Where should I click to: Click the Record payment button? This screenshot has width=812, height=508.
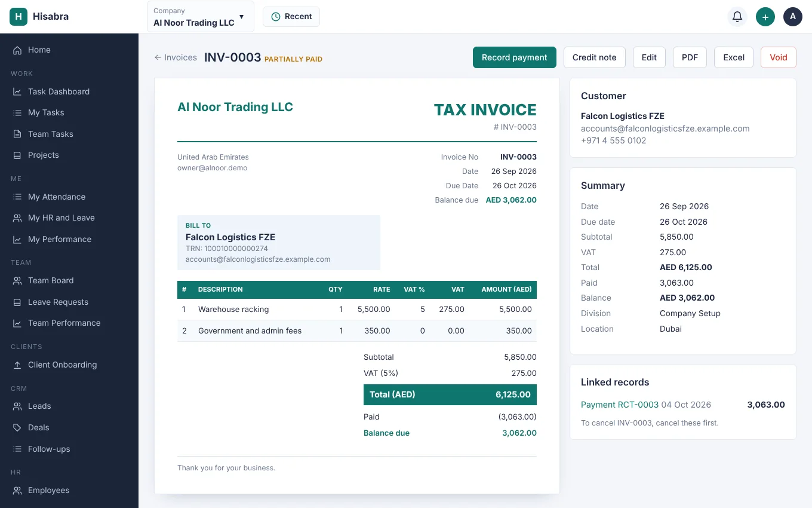click(515, 57)
